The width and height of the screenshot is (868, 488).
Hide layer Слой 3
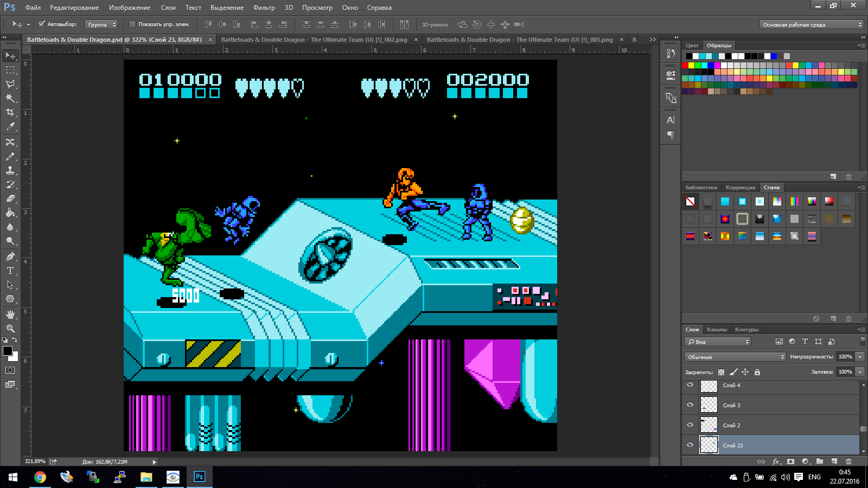690,405
